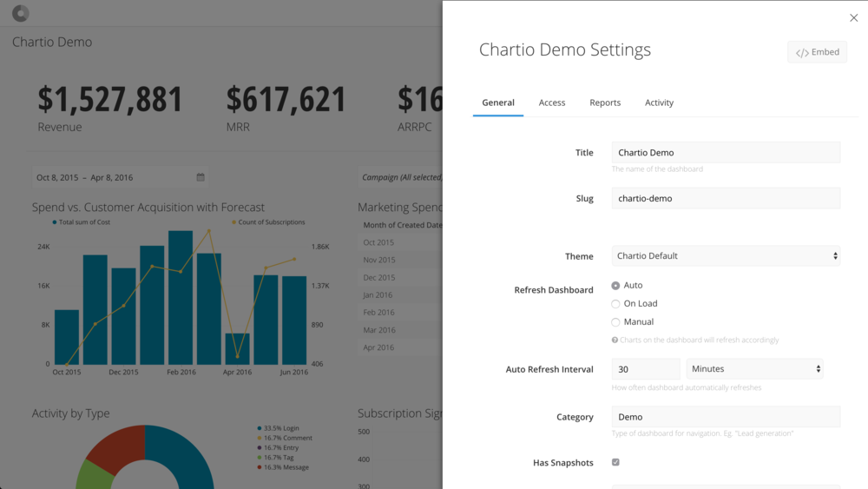Click the Spend vs. Customer Acquisition chart title
868x489 pixels.
coord(148,207)
